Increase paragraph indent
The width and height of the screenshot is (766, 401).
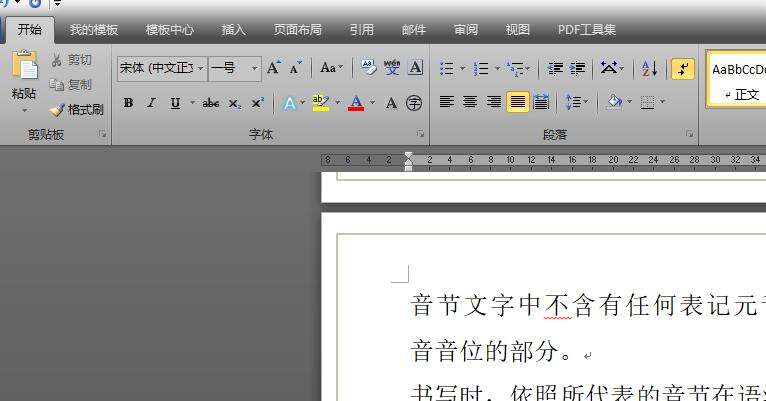[577, 68]
